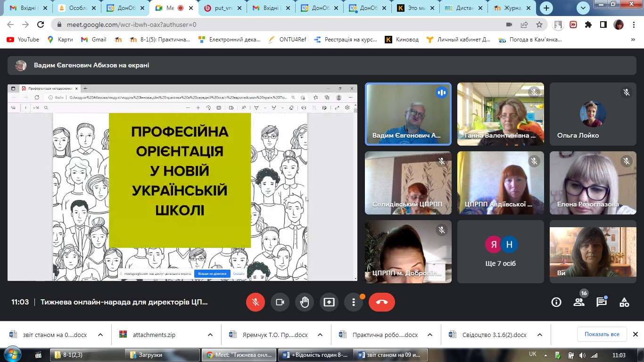Open the YouTube bookmark
The image size is (644, 362).
coord(23,40)
